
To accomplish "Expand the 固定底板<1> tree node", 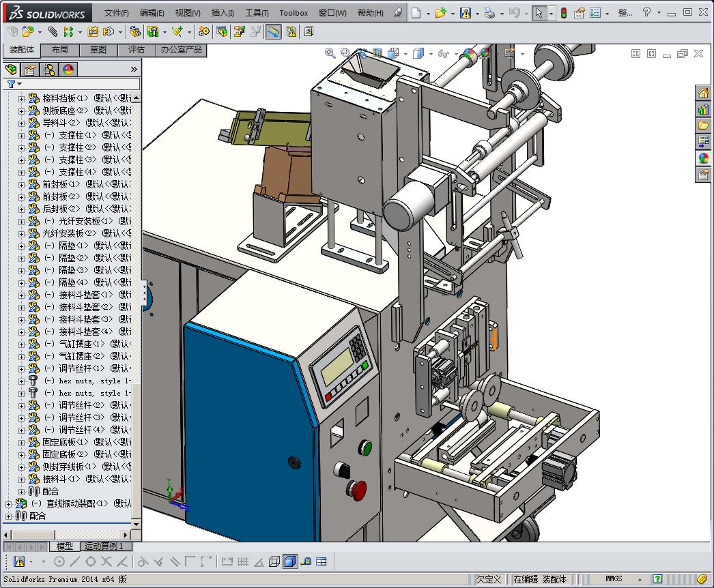I will pyautogui.click(x=21, y=442).
